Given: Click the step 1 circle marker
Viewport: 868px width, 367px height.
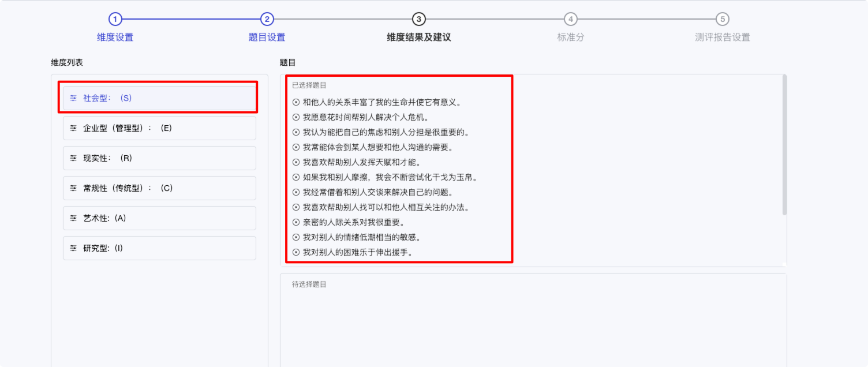Looking at the screenshot, I should 115,19.
